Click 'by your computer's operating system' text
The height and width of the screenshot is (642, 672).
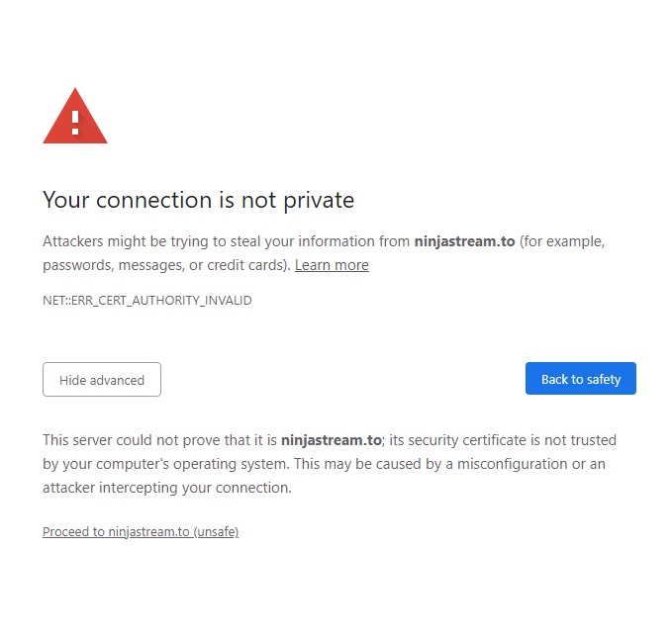pyautogui.click(x=165, y=464)
